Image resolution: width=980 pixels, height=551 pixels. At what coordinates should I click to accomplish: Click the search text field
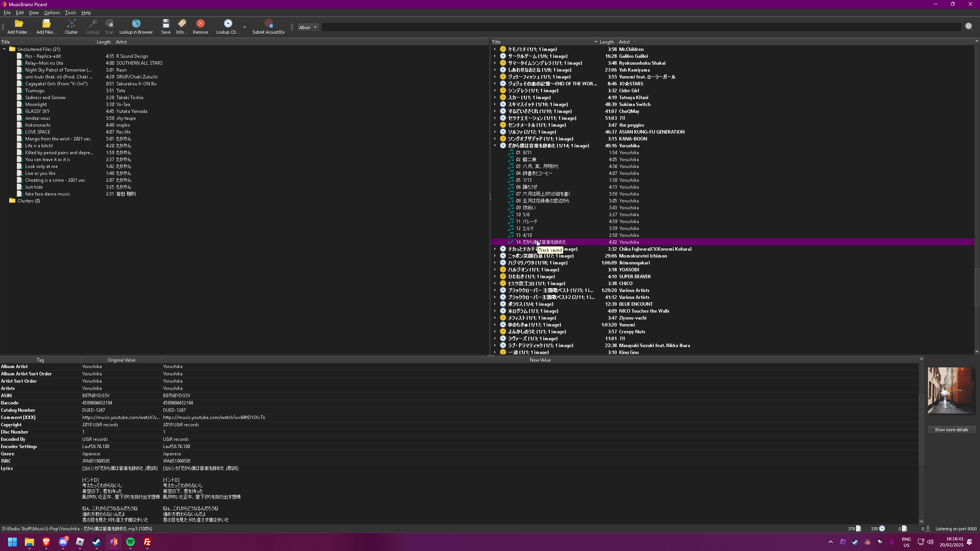point(641,27)
